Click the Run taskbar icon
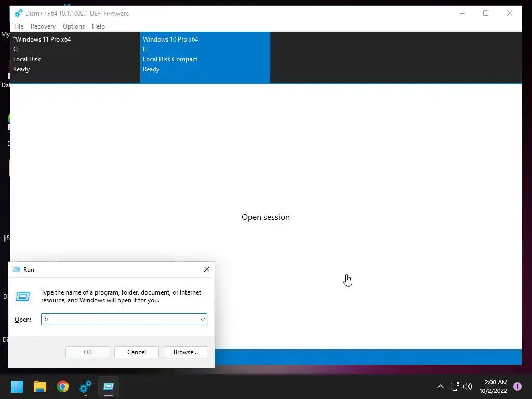The width and height of the screenshot is (532, 399). click(x=109, y=387)
